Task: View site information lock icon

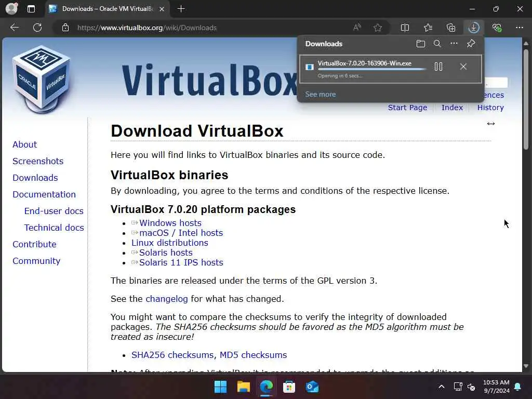Action: click(x=65, y=28)
